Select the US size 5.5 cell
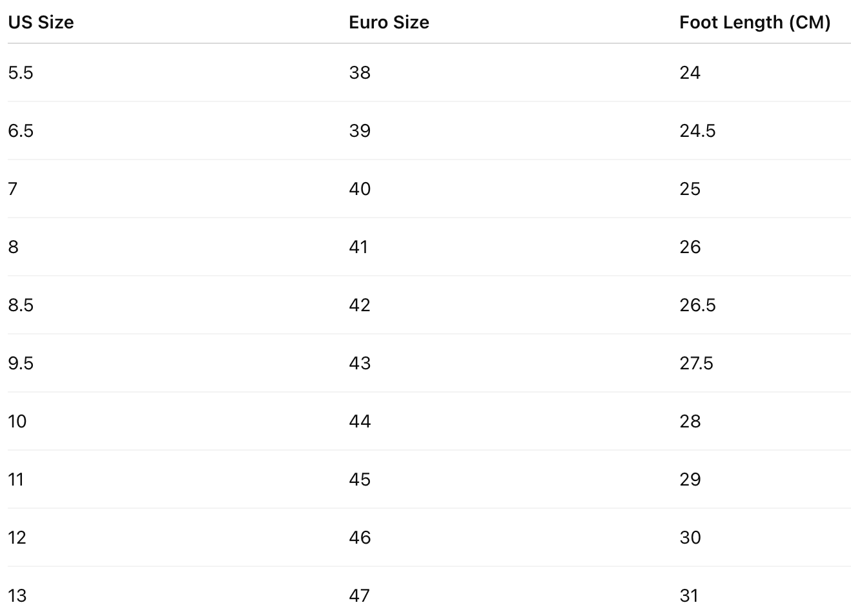The height and width of the screenshot is (616, 851). [x=21, y=72]
